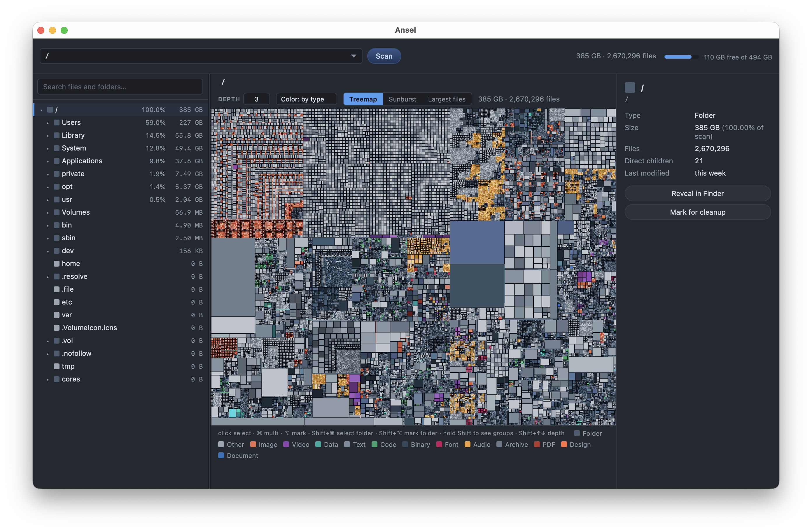Click the DEPTH value field

point(257,99)
